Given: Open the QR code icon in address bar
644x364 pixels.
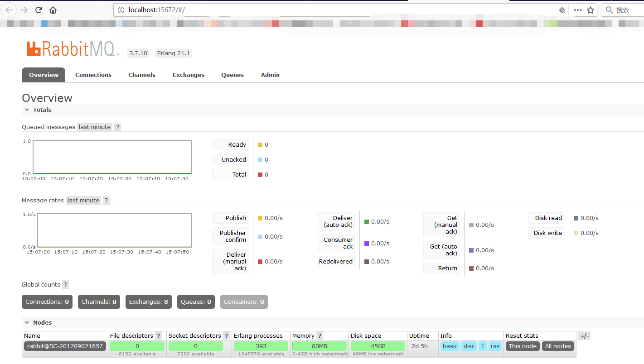Looking at the screenshot, I should click(562, 10).
